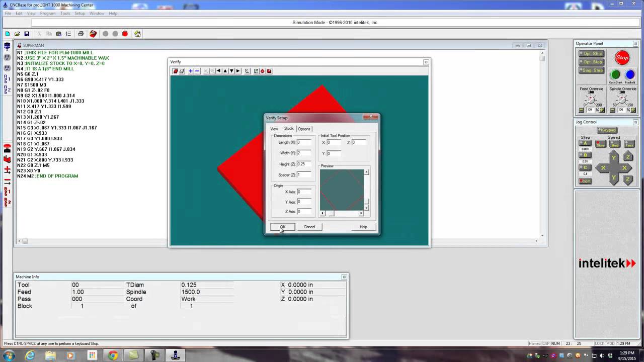Click the Internet Explorer taskbar icon
The height and width of the screenshot is (362, 644).
tap(30, 355)
